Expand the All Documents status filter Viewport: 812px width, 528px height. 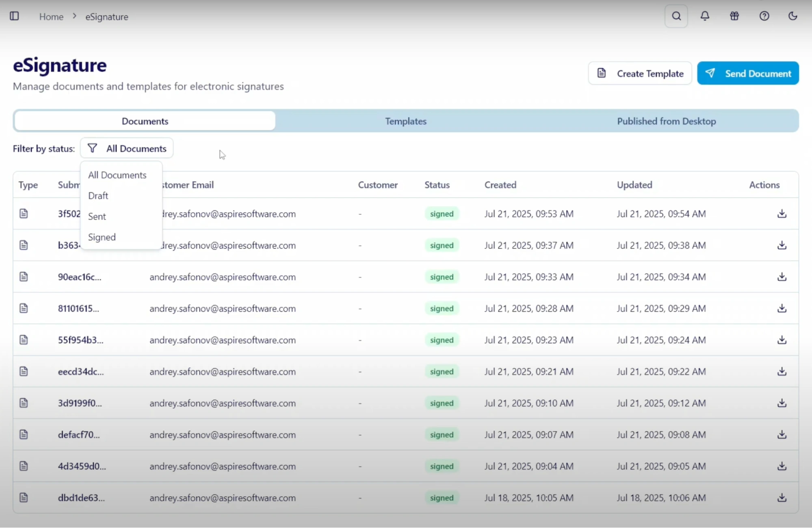tap(127, 148)
